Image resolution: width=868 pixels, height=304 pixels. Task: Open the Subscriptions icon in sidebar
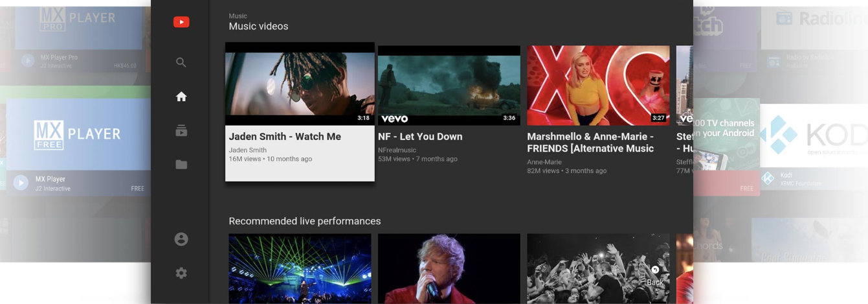point(181,130)
